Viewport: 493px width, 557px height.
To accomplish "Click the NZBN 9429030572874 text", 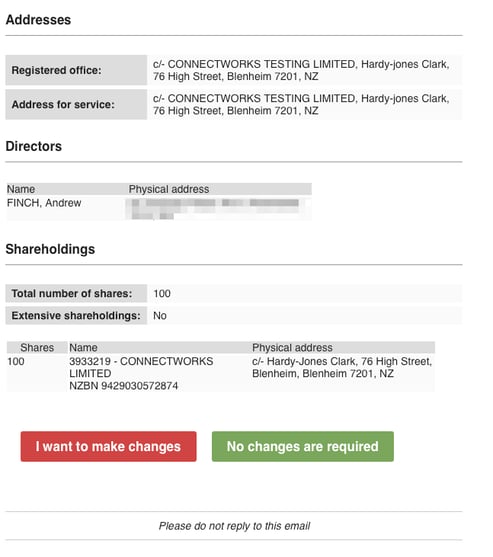I will pos(124,386).
